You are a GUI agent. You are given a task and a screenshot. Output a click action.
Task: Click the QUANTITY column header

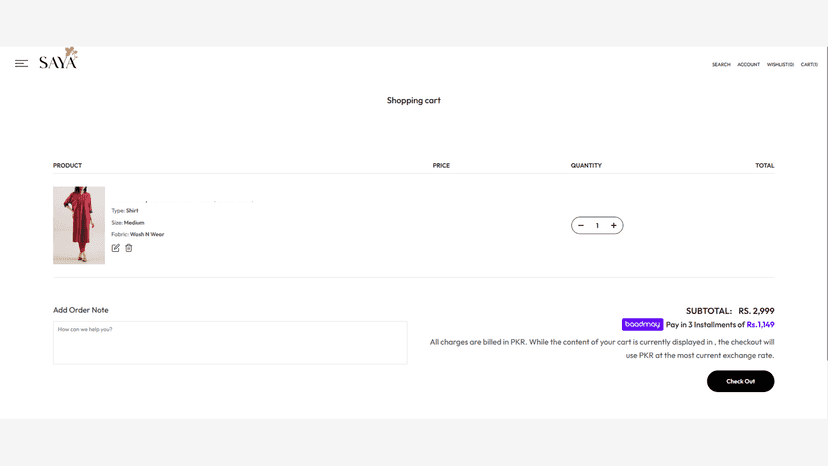tap(586, 165)
